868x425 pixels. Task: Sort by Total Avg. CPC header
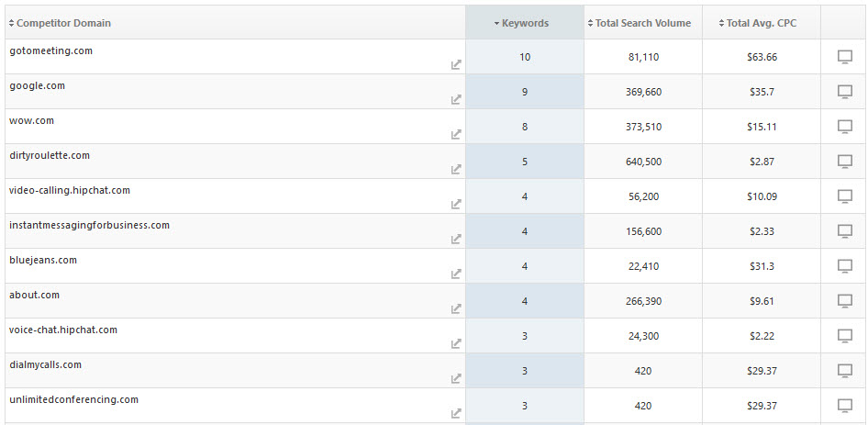[761, 23]
